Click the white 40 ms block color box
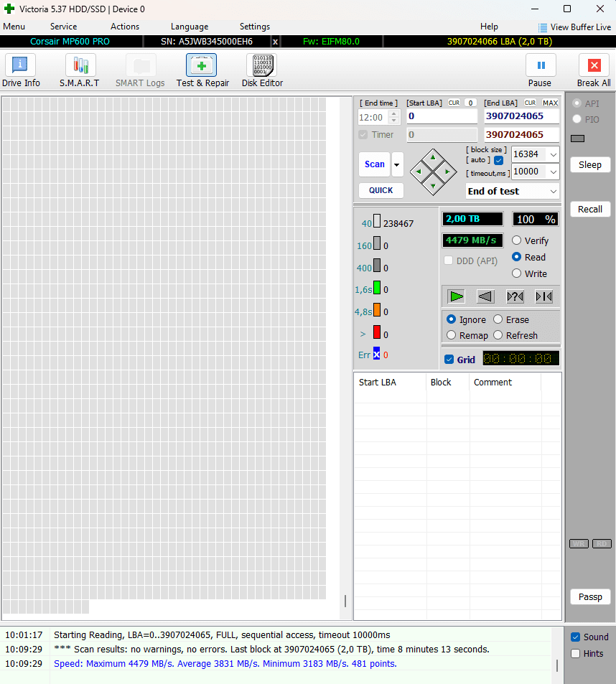This screenshot has height=684, width=616. click(x=377, y=221)
